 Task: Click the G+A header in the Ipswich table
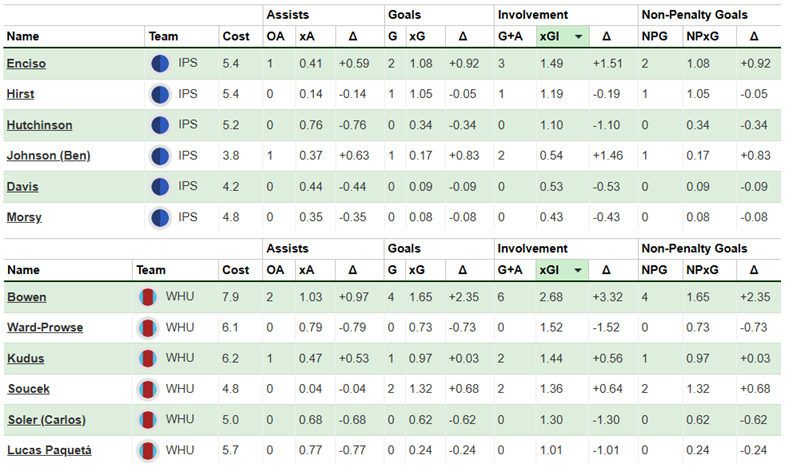tap(510, 36)
